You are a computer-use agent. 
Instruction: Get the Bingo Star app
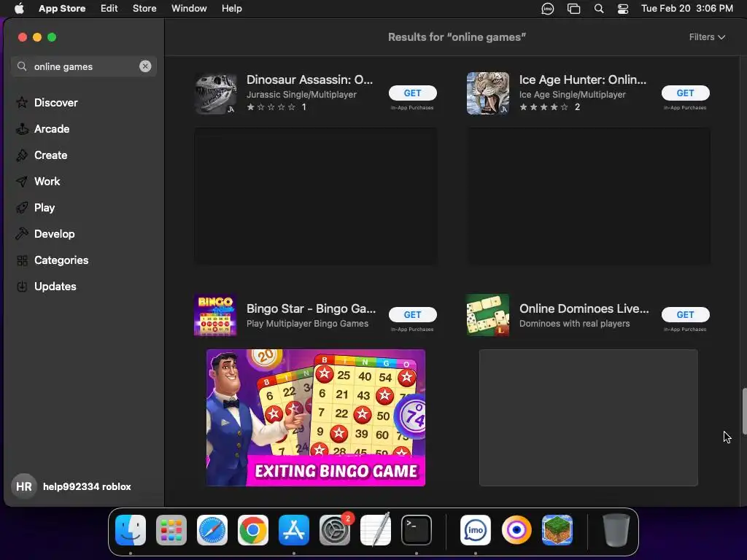click(413, 314)
